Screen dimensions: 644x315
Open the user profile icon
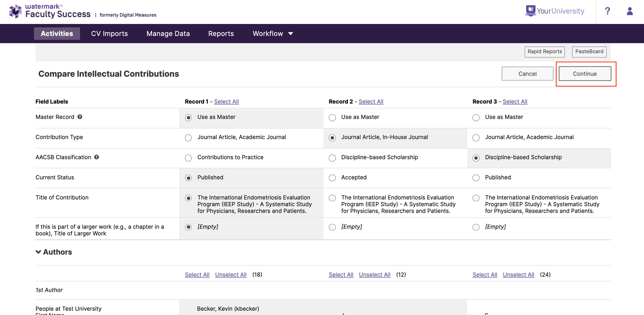630,11
